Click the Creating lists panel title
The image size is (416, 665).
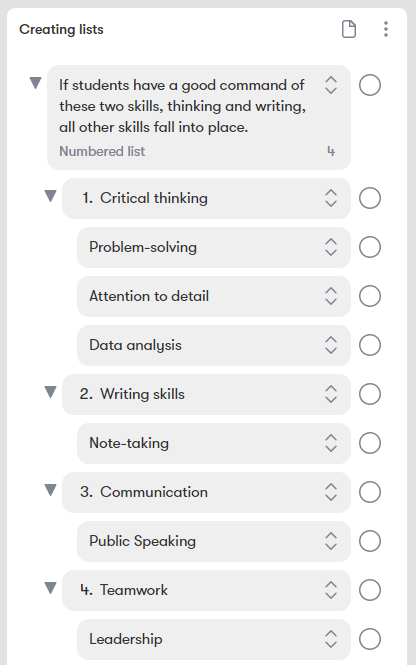61,29
